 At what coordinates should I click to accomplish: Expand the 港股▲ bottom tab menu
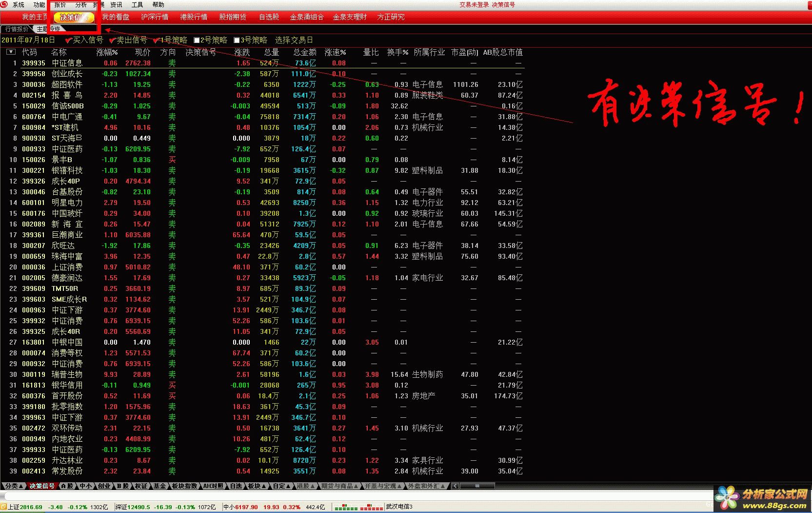point(306,486)
